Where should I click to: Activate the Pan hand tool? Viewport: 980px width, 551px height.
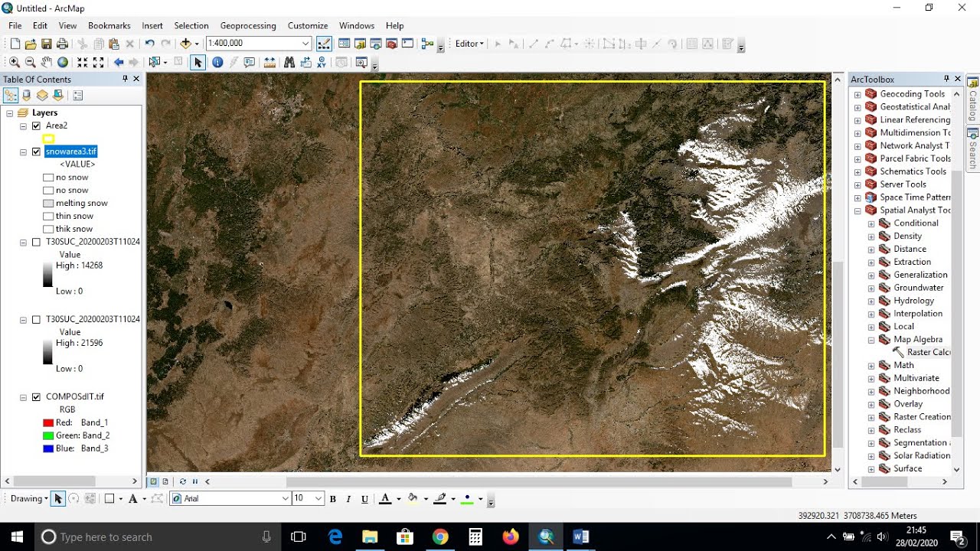(x=47, y=63)
